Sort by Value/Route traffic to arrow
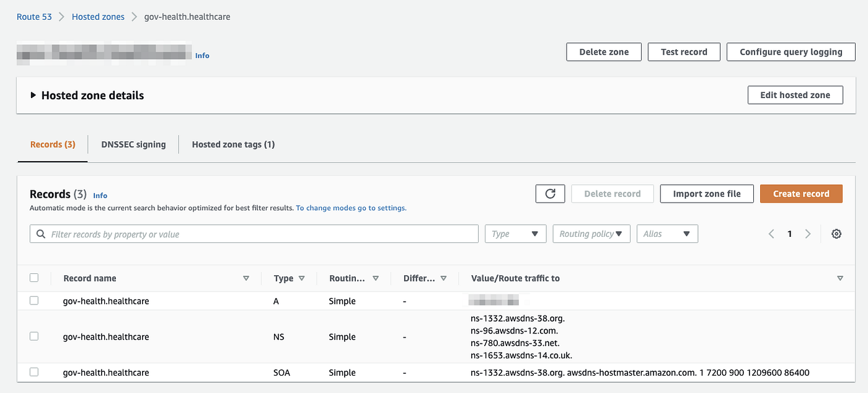868x393 pixels. pyautogui.click(x=840, y=278)
